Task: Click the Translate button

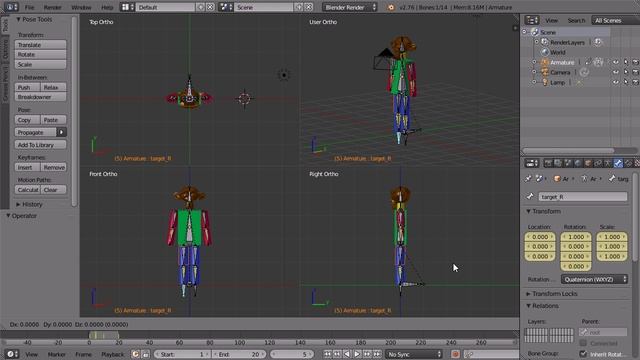Action: [x=40, y=45]
